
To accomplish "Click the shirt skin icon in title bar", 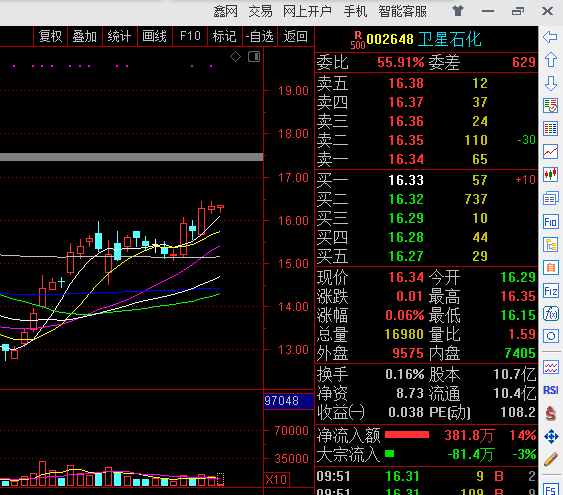I will [458, 11].
